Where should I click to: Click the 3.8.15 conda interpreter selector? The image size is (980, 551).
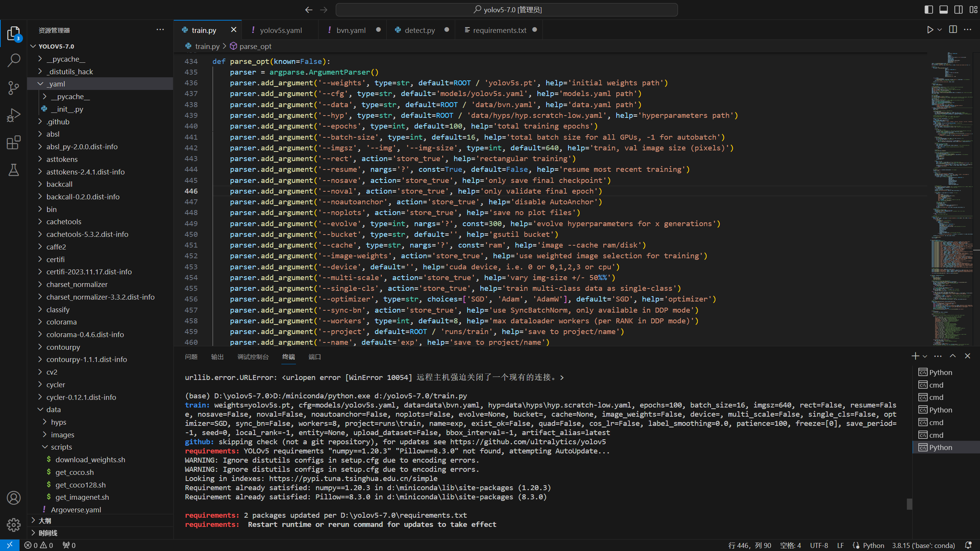tap(923, 545)
